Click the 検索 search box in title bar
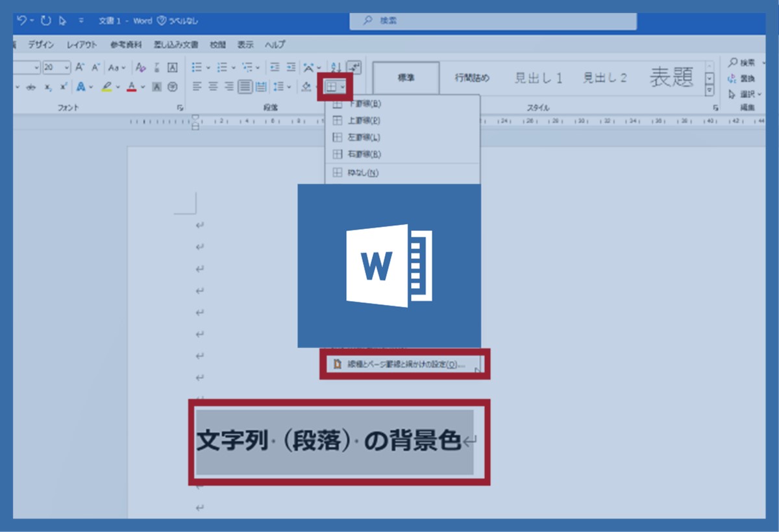The width and height of the screenshot is (779, 532). pos(493,21)
